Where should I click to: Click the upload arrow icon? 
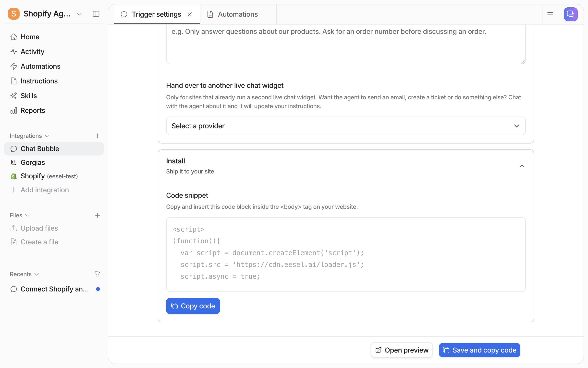click(14, 228)
